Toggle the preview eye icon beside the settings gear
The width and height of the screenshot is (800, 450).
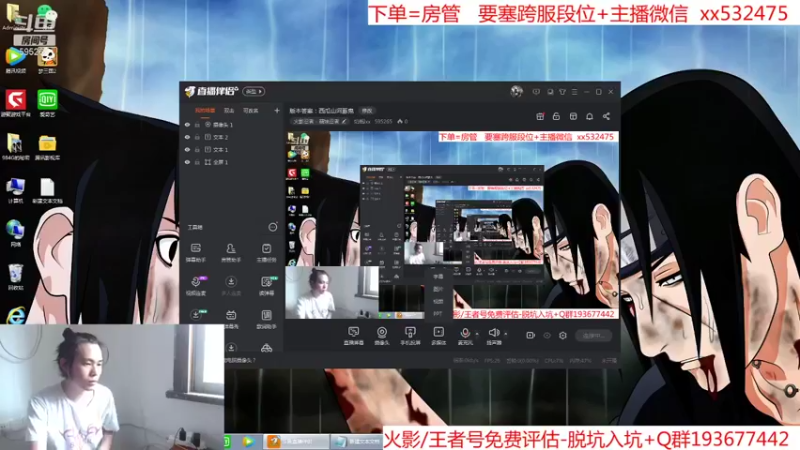click(x=547, y=336)
